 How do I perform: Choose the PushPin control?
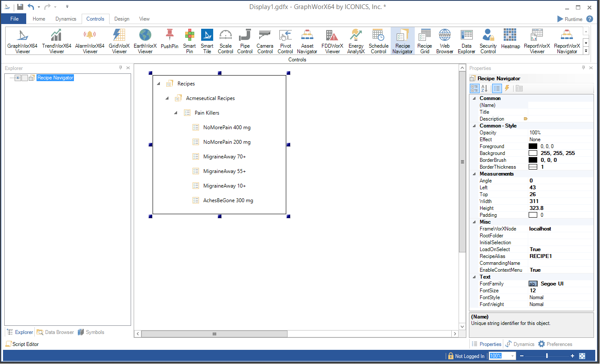tap(169, 39)
